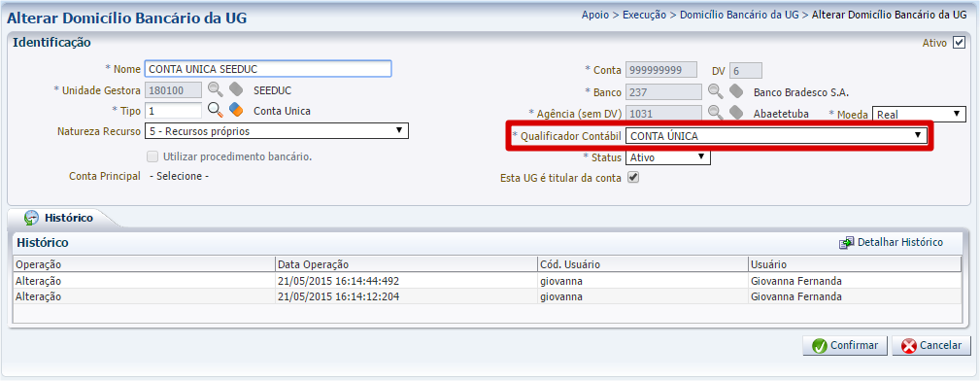
Task: Open the Status dropdown
Action: [668, 157]
